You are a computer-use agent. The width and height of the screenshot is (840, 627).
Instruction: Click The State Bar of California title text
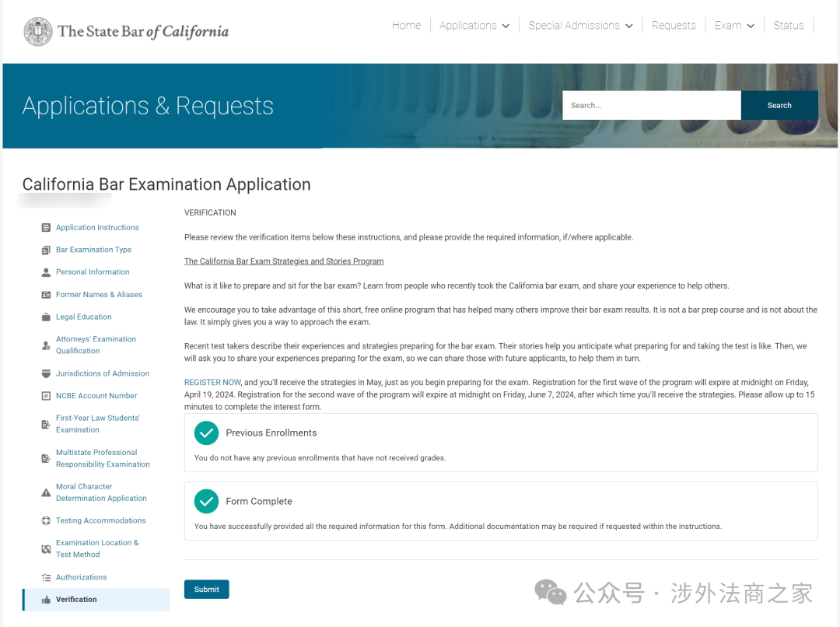[x=143, y=32]
